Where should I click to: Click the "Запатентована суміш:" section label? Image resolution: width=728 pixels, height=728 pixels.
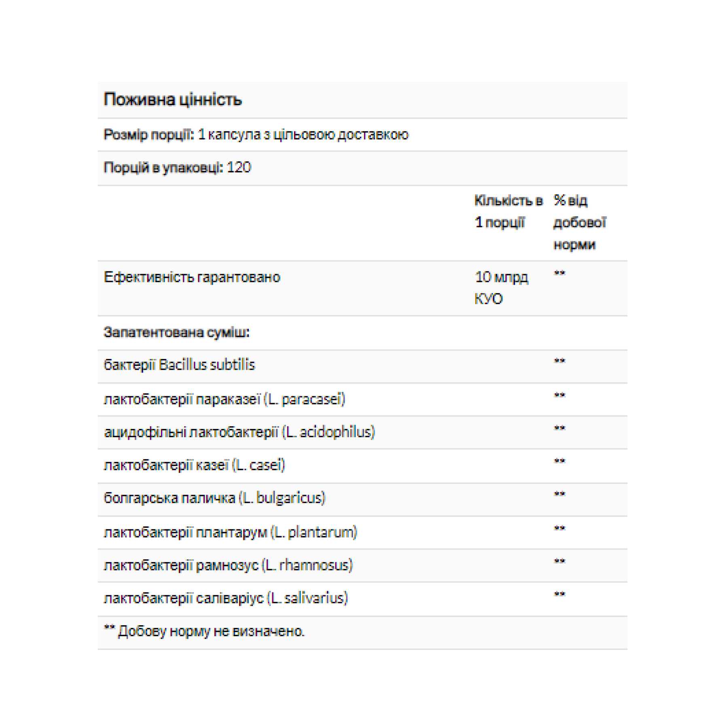[177, 332]
